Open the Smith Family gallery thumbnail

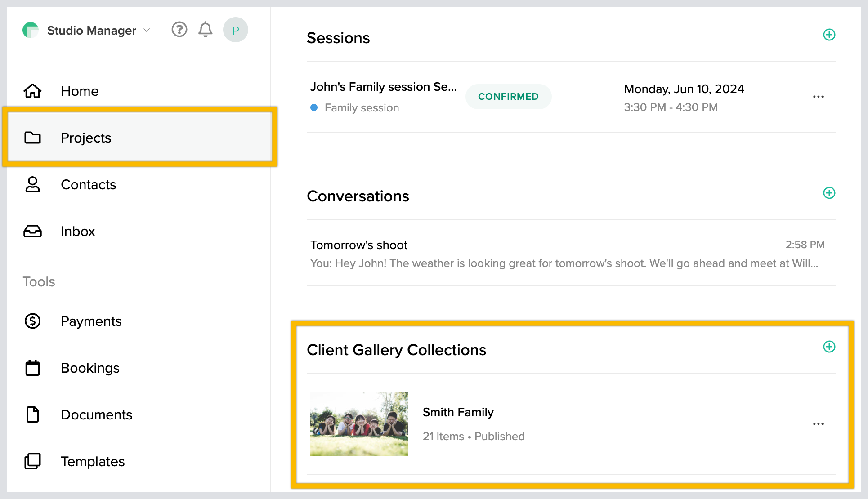click(x=359, y=424)
